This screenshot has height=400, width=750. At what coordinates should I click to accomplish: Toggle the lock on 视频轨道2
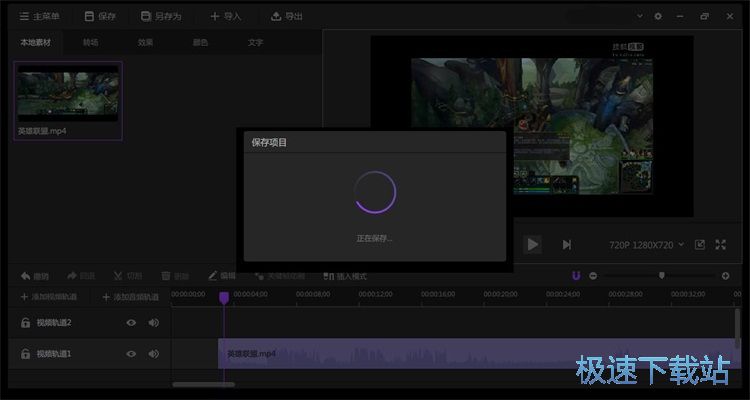click(x=25, y=323)
